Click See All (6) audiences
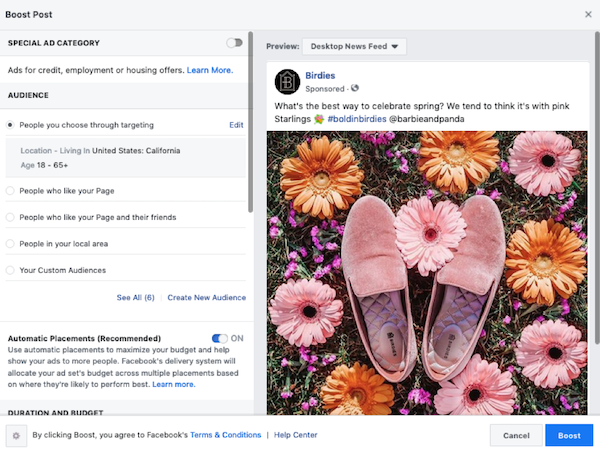This screenshot has width=600, height=453. point(135,297)
